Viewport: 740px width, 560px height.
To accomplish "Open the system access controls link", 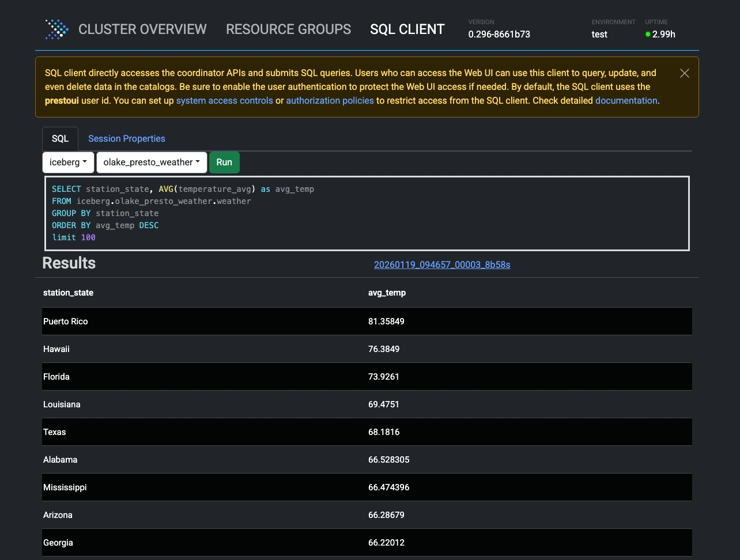I will [224, 101].
